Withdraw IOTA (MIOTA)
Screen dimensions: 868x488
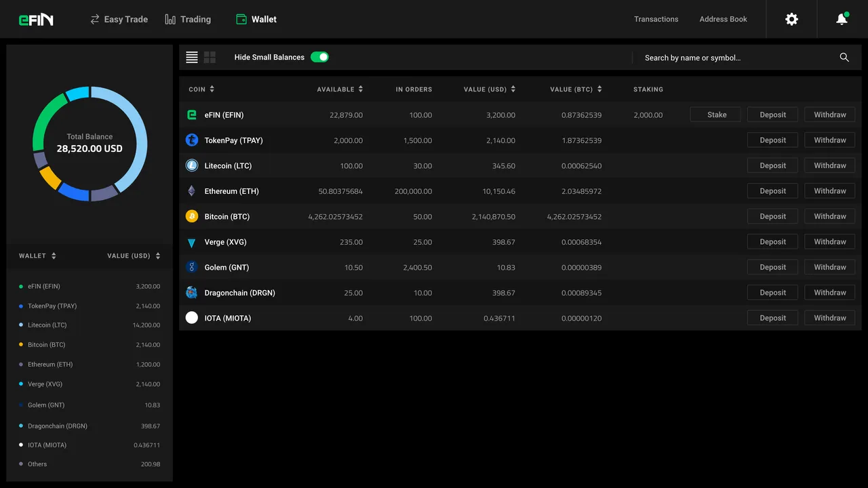[830, 318]
